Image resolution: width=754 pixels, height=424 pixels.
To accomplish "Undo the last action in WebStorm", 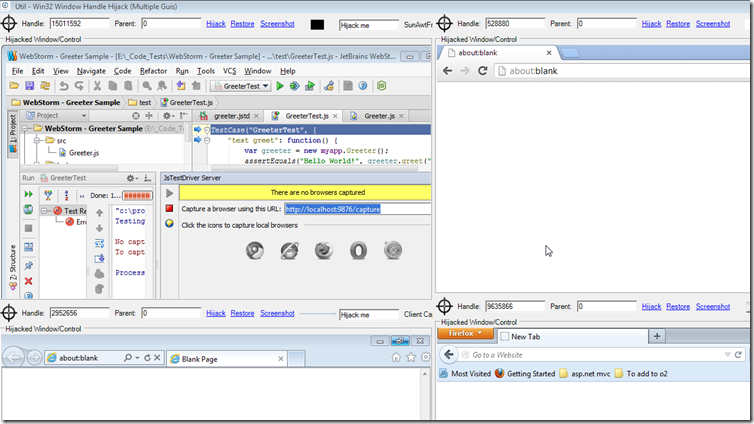I will 64,86.
